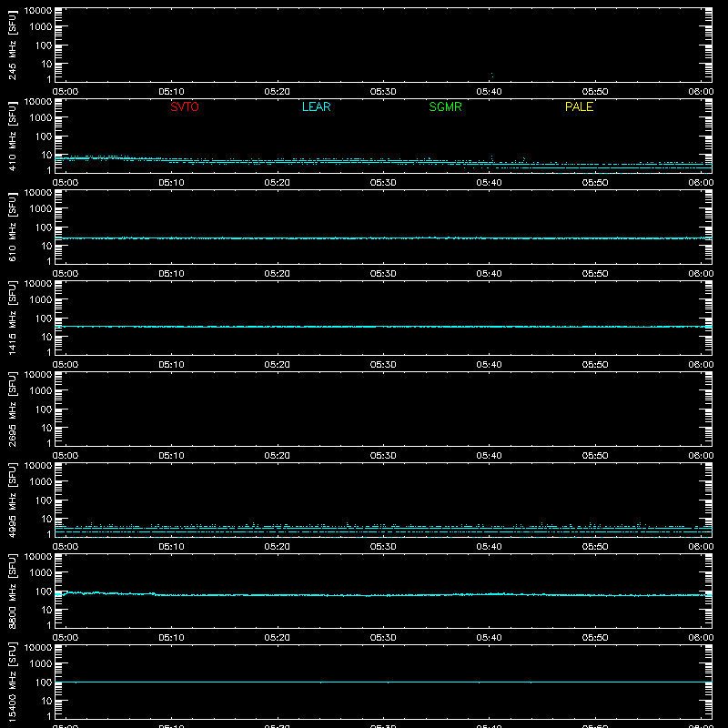
Task: Select the 245 MHz [SFU] axis label
Action: coord(13,45)
